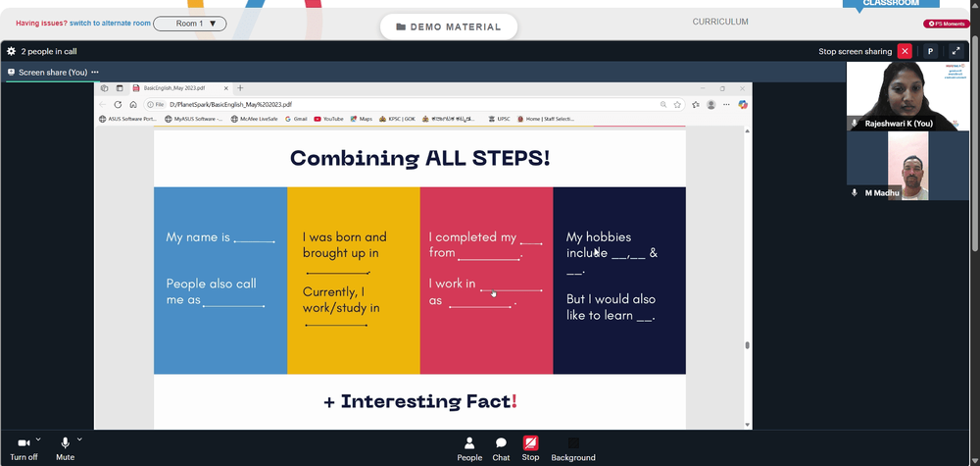The width and height of the screenshot is (980, 466).
Task: Open the KPSC | GOK bookmark
Action: click(x=397, y=119)
